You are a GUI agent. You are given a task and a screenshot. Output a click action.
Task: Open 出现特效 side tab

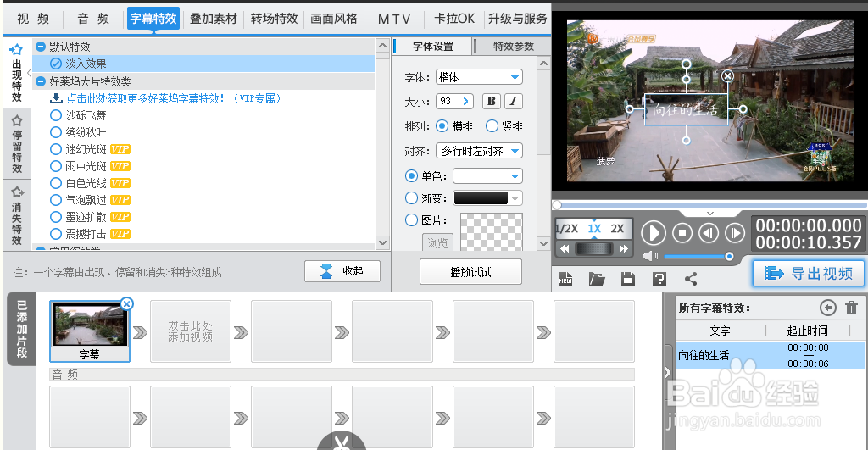click(17, 73)
